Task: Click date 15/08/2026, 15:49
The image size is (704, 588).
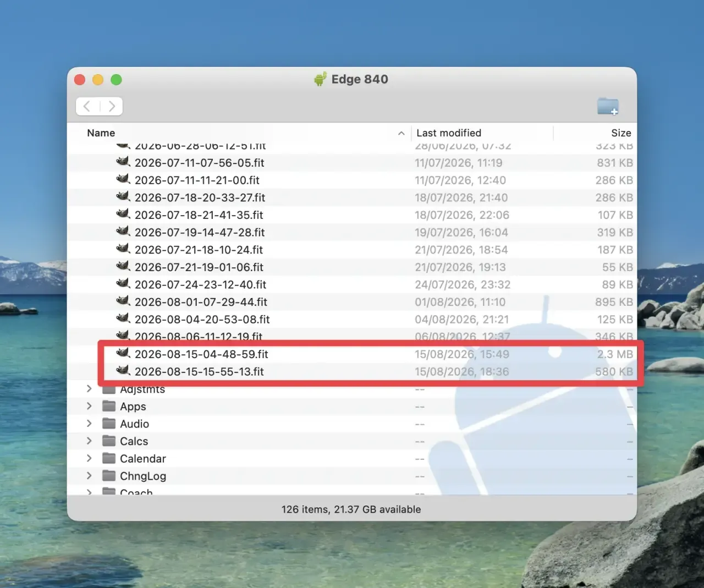Action: click(462, 354)
